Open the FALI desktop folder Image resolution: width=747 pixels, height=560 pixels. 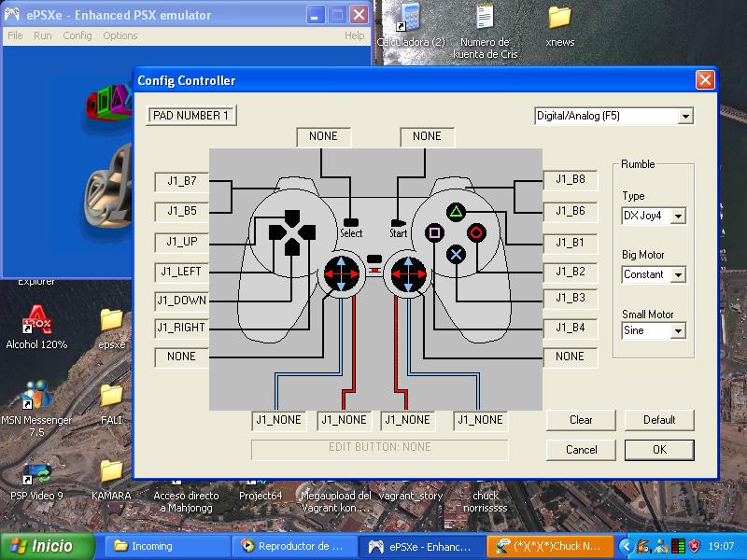click(111, 404)
